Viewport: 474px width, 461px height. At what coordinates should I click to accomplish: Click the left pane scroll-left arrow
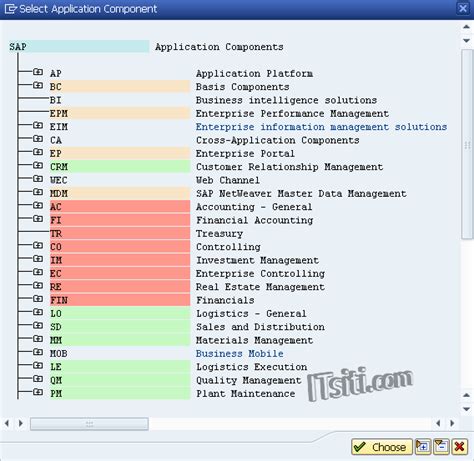(x=7, y=423)
